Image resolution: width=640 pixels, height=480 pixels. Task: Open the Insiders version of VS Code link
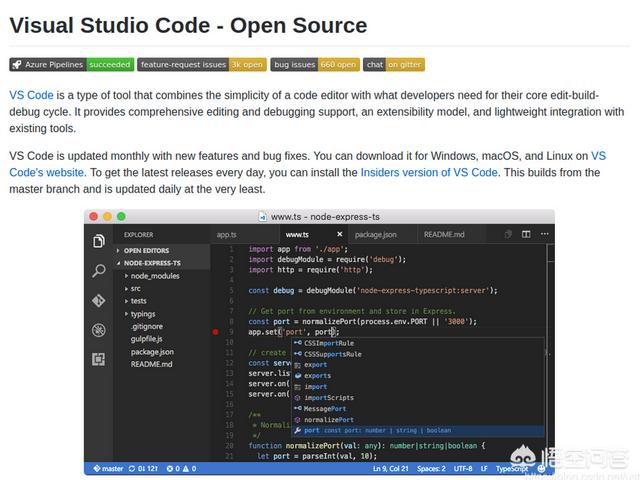pyautogui.click(x=428, y=172)
